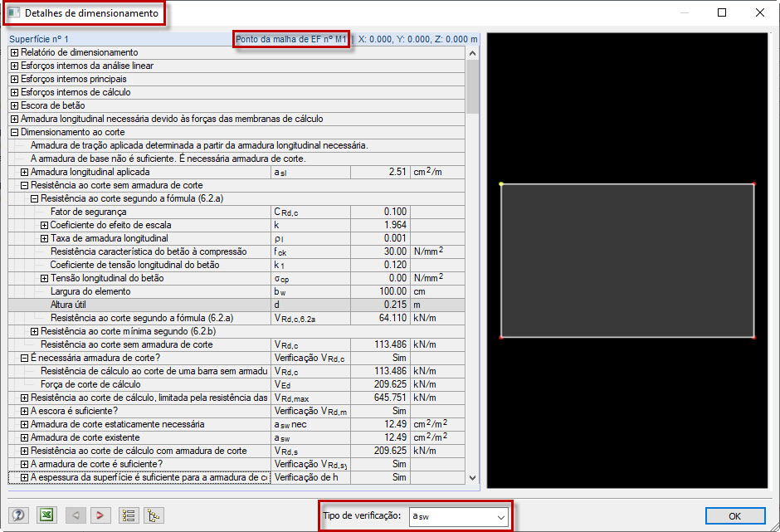
Task: Switch to tree structure view icon
Action: tap(153, 515)
